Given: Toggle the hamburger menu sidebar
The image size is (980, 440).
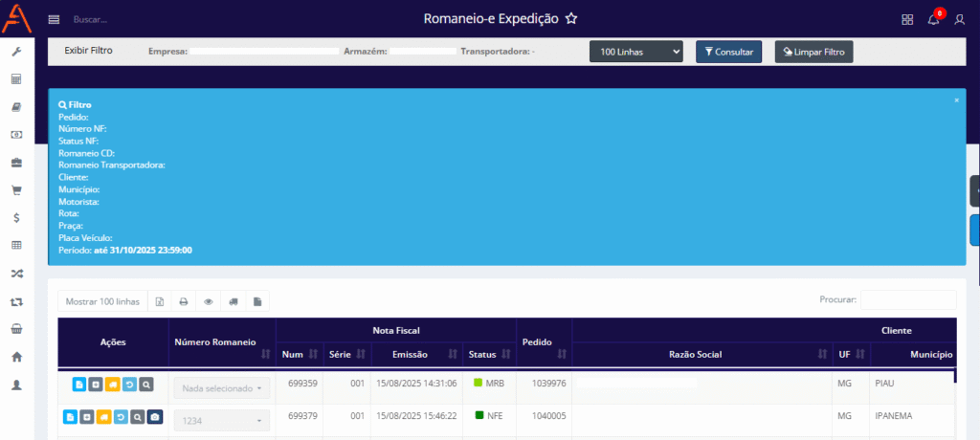Looking at the screenshot, I should 54,19.
